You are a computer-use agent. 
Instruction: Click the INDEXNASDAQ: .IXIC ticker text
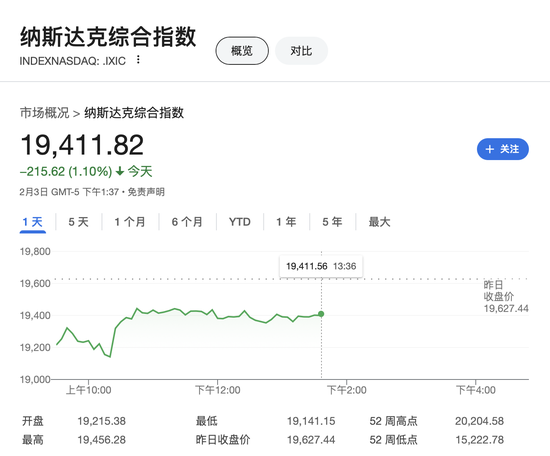point(73,61)
